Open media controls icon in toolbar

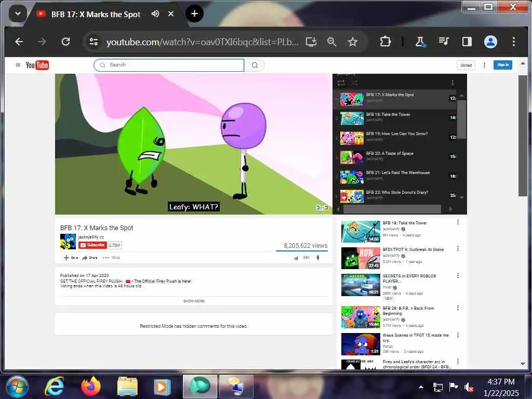coord(444,42)
